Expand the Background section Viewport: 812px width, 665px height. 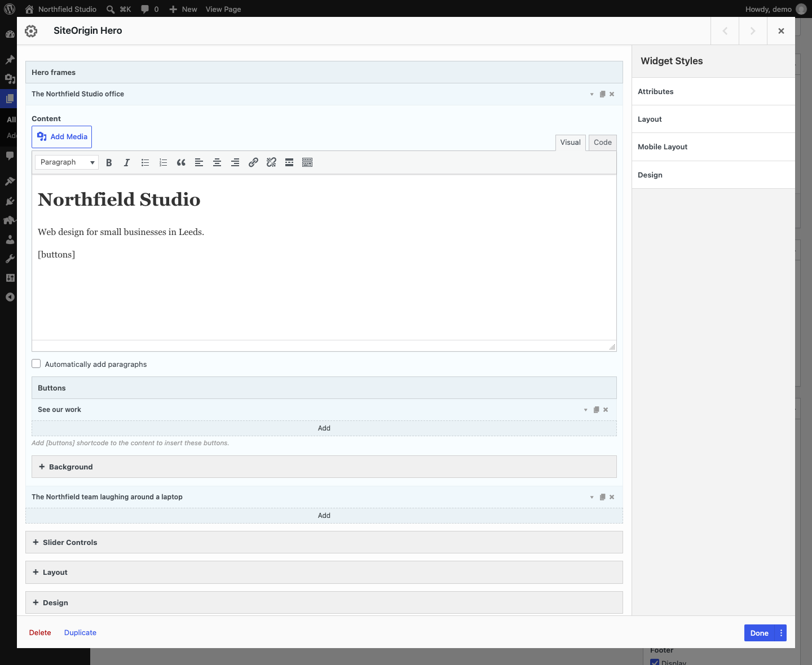pyautogui.click(x=324, y=467)
